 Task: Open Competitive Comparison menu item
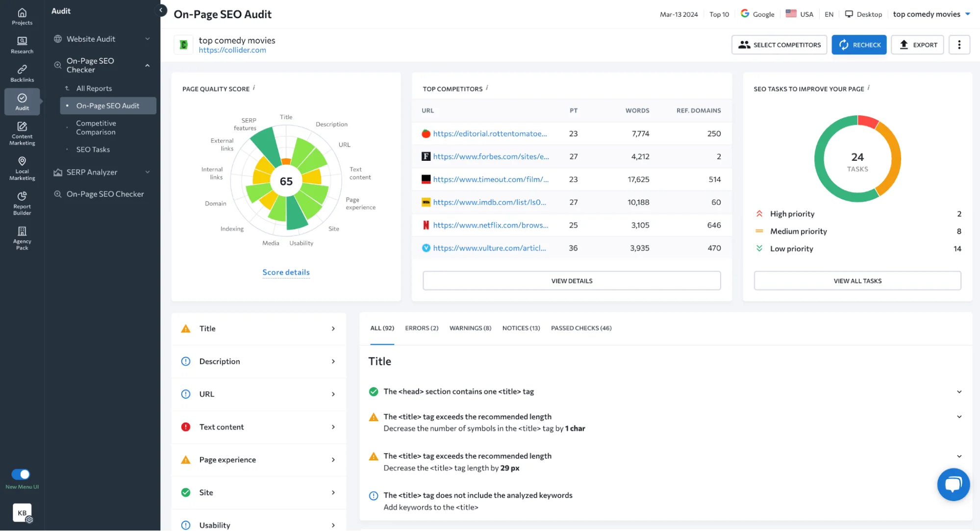click(x=96, y=127)
